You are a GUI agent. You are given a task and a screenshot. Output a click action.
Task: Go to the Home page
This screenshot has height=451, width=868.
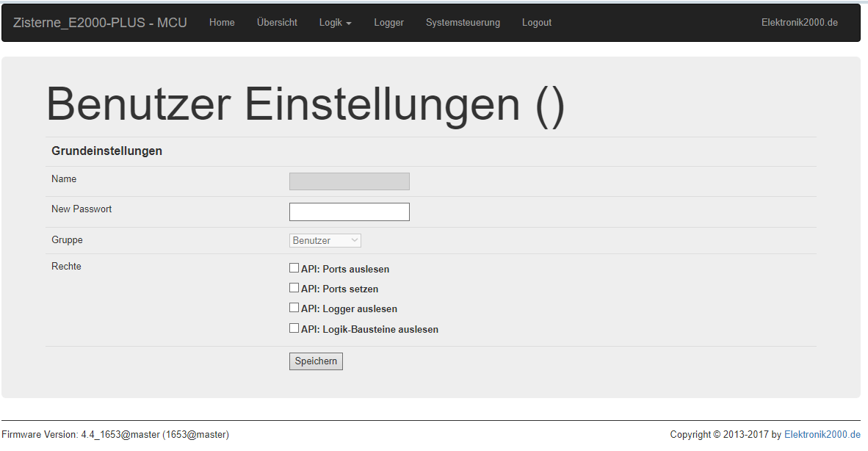click(x=222, y=23)
